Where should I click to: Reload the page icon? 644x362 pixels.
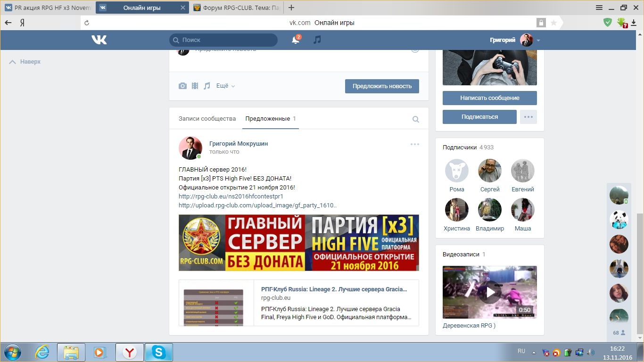pyautogui.click(x=86, y=23)
